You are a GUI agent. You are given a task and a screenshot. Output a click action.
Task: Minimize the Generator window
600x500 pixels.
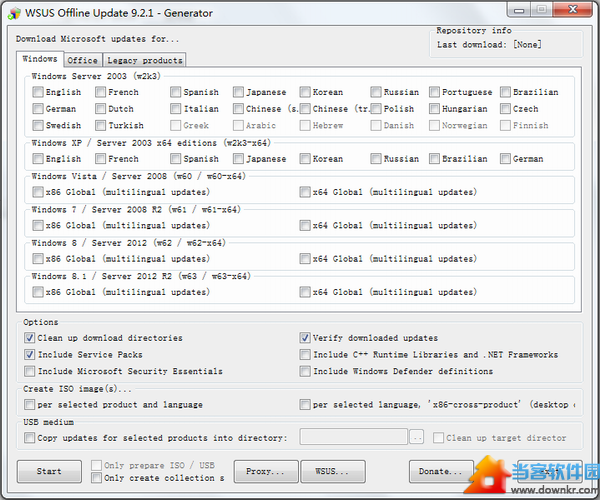point(519,10)
